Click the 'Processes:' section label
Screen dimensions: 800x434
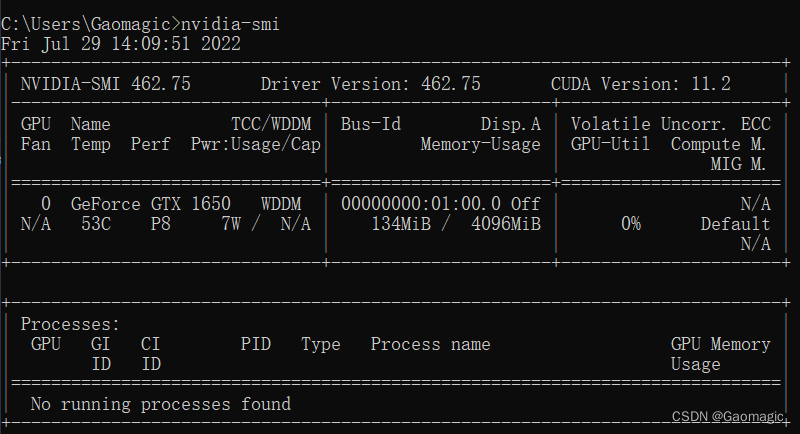[70, 324]
